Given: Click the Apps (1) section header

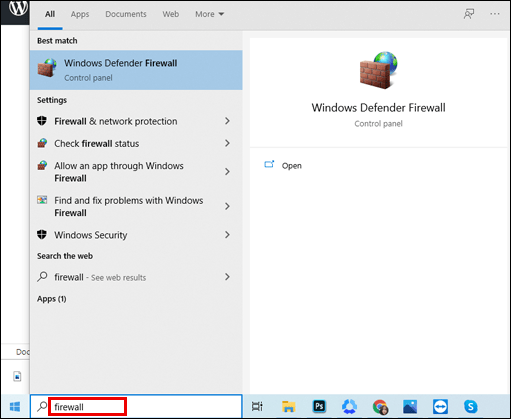Looking at the screenshot, I should [x=52, y=299].
